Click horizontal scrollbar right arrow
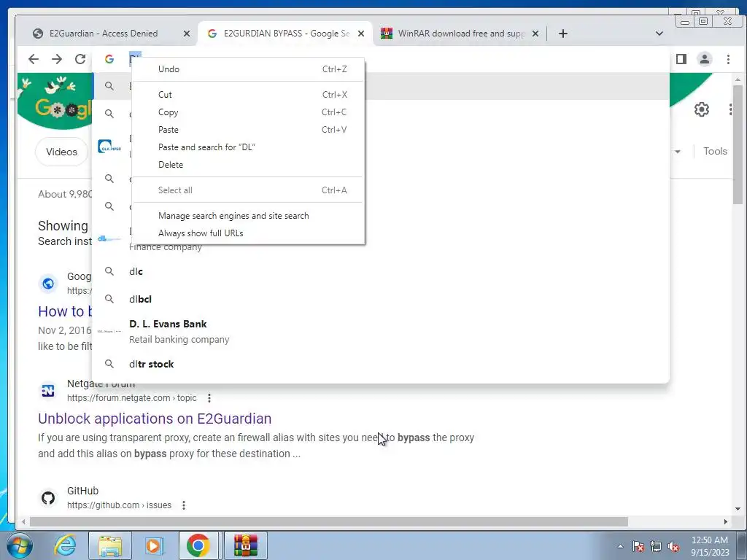747x560 pixels. point(726,522)
